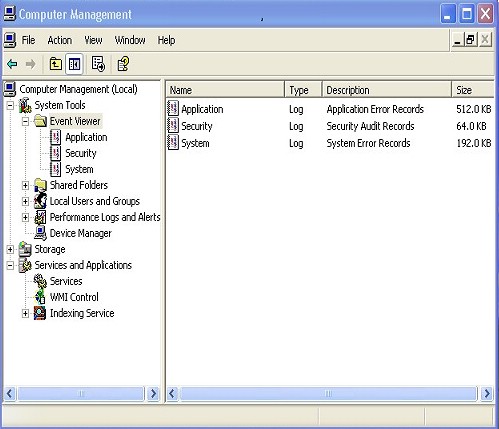
Task: Click the Up one level folder icon
Action: point(55,64)
